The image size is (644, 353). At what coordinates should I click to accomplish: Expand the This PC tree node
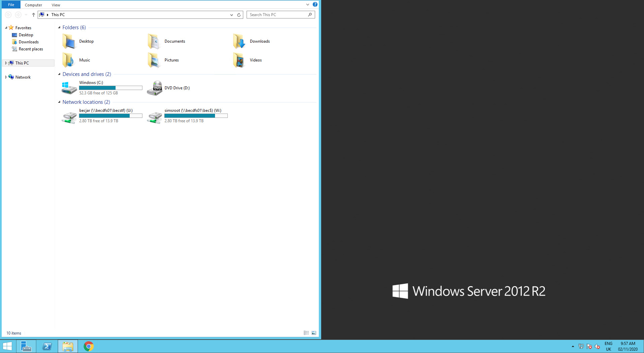pos(6,63)
